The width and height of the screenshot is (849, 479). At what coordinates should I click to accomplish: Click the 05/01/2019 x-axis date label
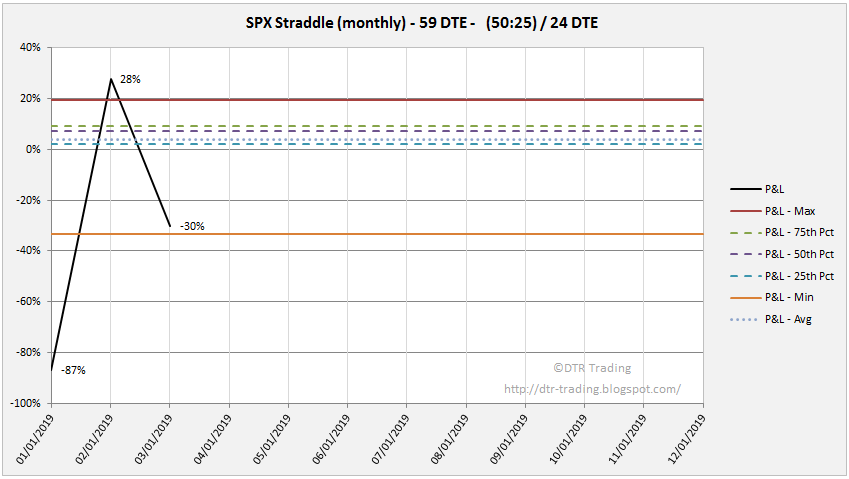point(271,439)
